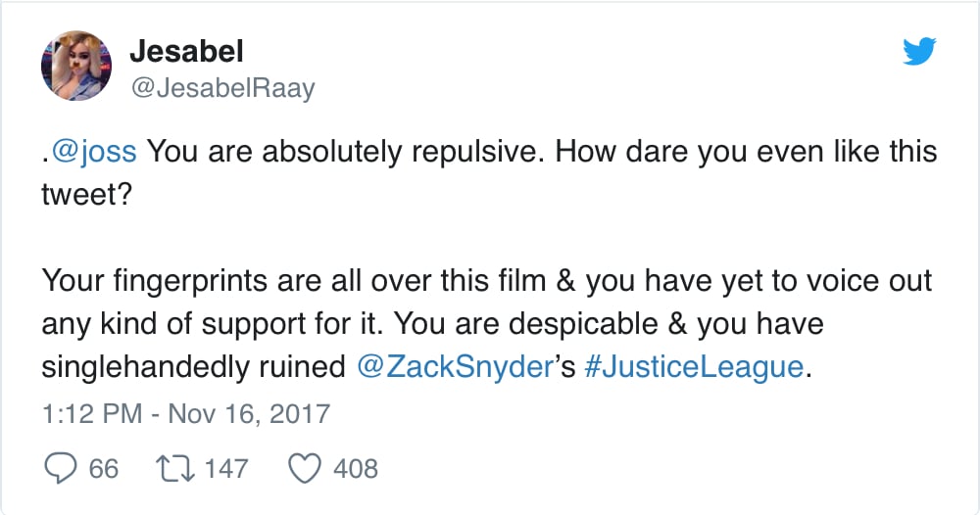Click the 1:12 PM - Nov 16, 2017 timestamp

point(186,412)
